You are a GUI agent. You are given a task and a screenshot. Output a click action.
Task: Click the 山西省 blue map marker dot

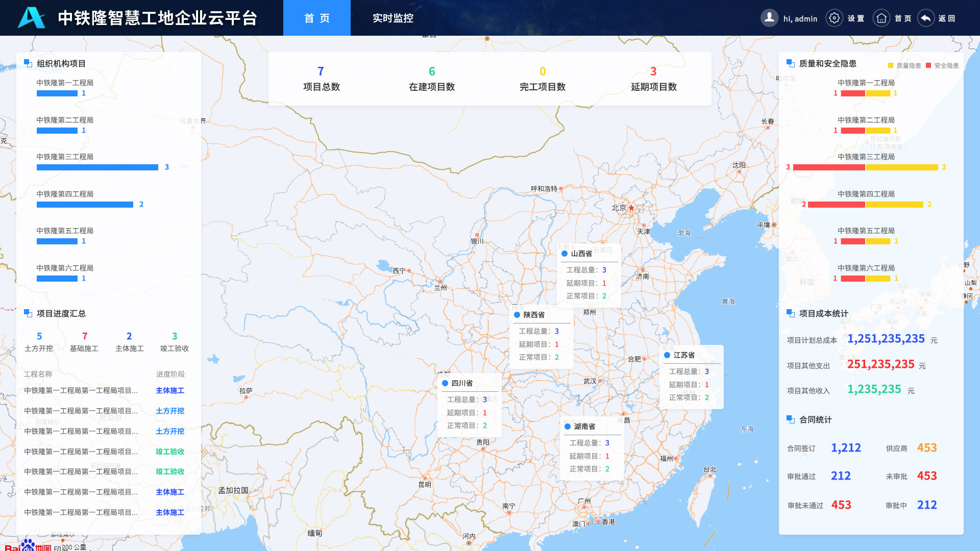click(x=565, y=254)
